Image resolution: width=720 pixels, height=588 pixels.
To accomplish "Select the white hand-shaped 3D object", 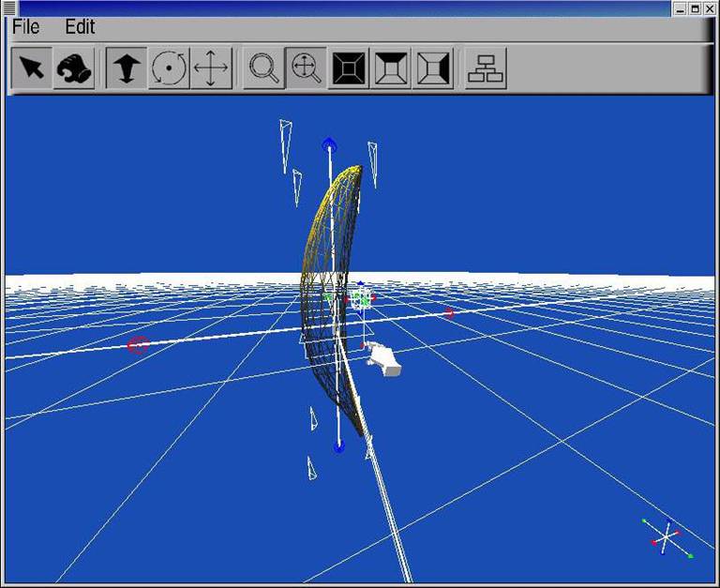I will [x=382, y=360].
